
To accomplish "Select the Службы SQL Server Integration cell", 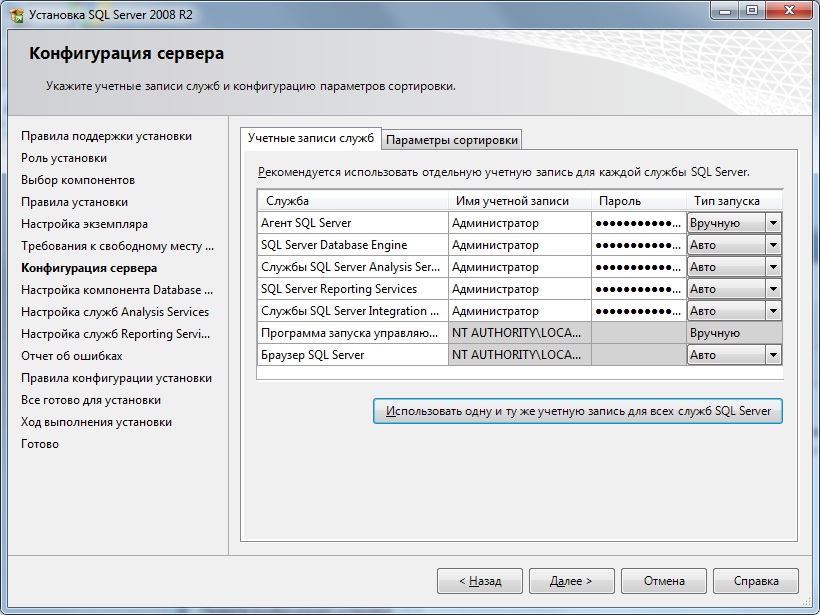I will coord(352,311).
